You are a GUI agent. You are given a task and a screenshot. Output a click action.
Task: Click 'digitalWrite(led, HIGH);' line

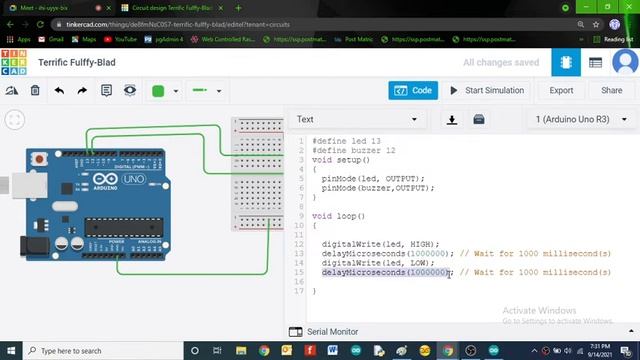(380, 244)
